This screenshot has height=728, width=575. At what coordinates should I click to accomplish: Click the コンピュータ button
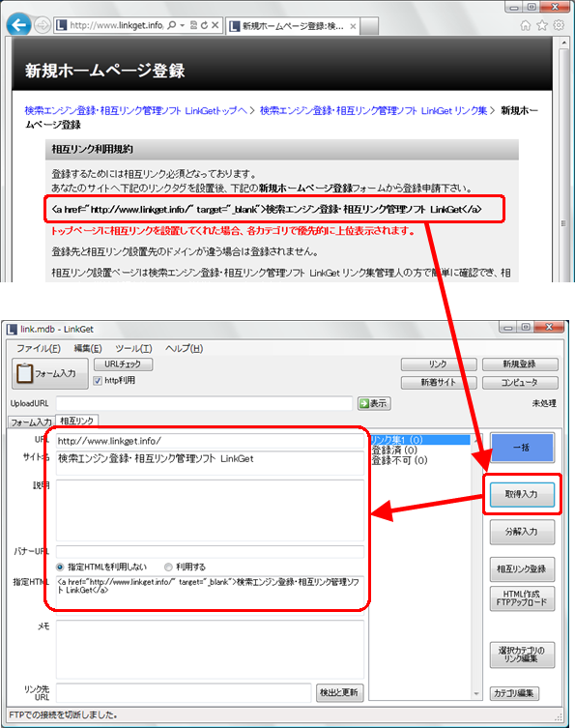(x=520, y=383)
